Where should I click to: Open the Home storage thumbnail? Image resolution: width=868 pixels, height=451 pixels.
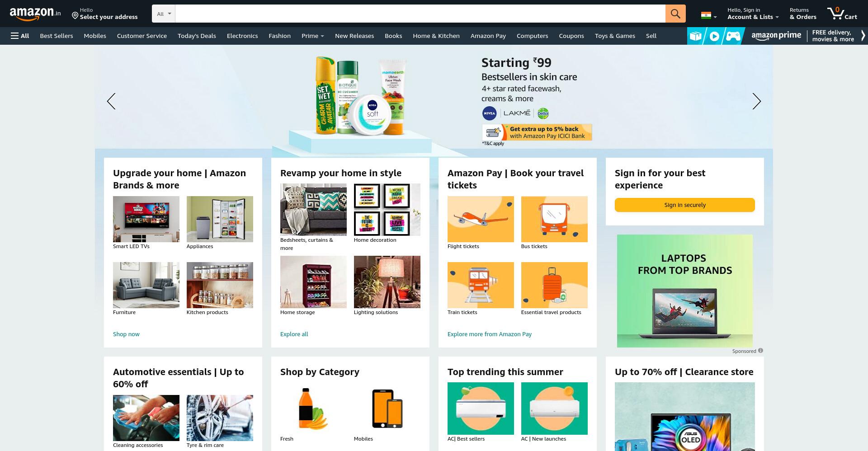point(313,282)
